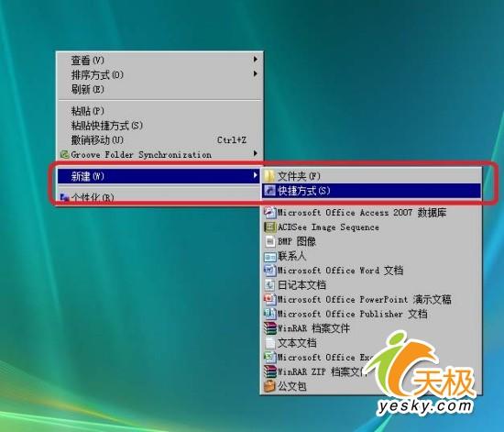Viewport: 504px width, 432px height.
Task: Create a new 联系人 entry
Action: [371, 256]
